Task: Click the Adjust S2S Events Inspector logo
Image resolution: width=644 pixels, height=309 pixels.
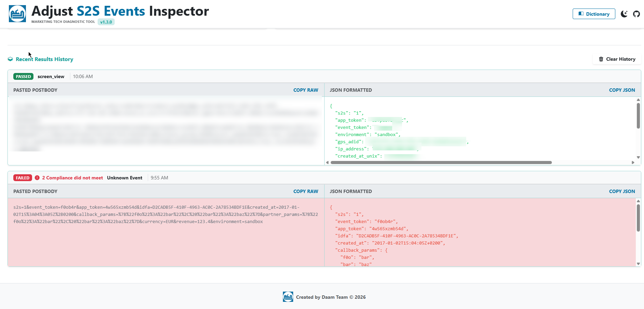Action: pos(17,14)
